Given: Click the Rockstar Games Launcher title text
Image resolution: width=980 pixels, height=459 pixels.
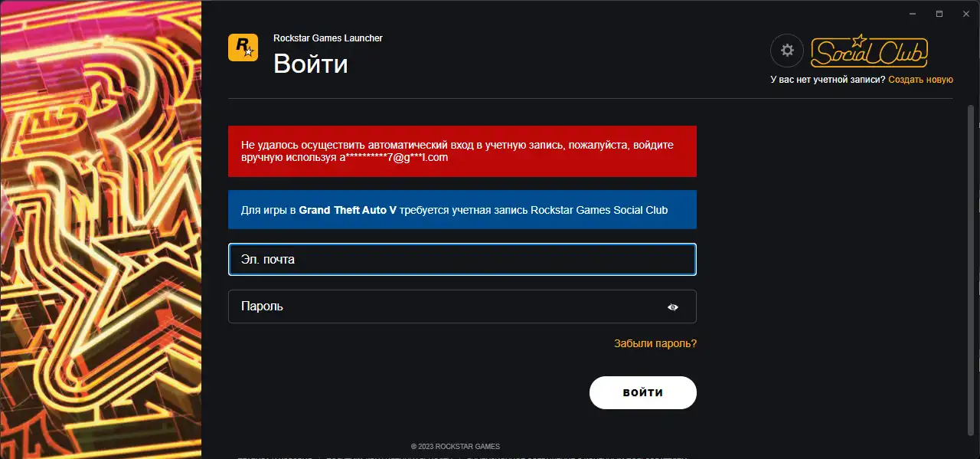Looking at the screenshot, I should point(328,38).
